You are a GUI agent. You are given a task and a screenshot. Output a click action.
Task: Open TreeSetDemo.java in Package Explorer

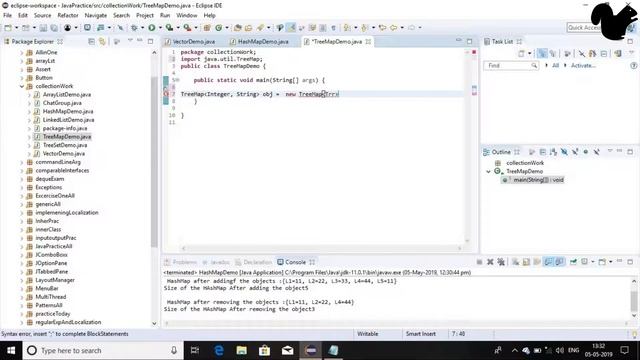pos(64,145)
